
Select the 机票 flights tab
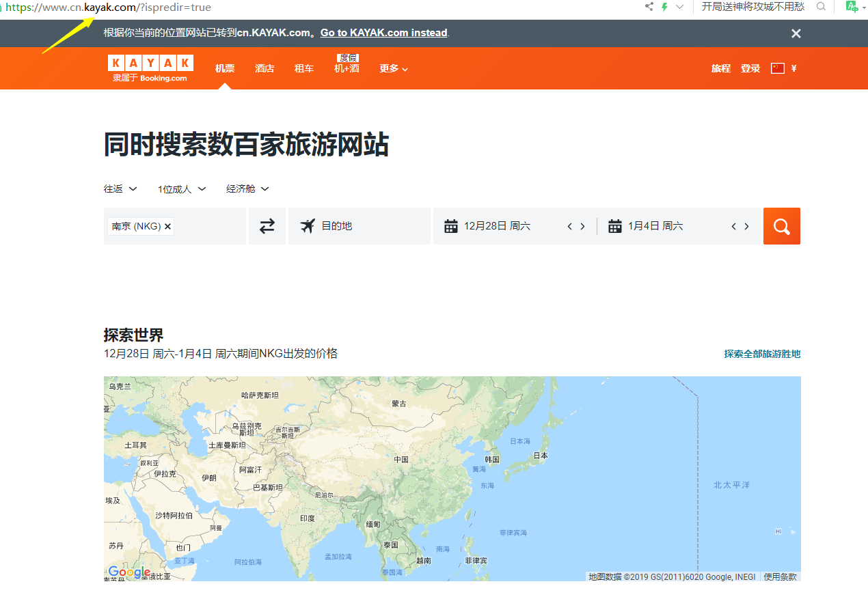click(x=225, y=68)
